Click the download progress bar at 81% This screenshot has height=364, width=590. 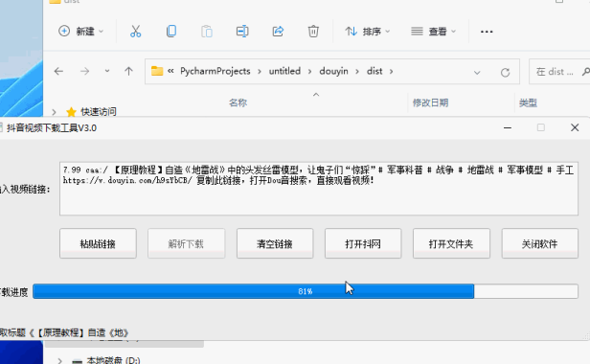click(x=306, y=291)
